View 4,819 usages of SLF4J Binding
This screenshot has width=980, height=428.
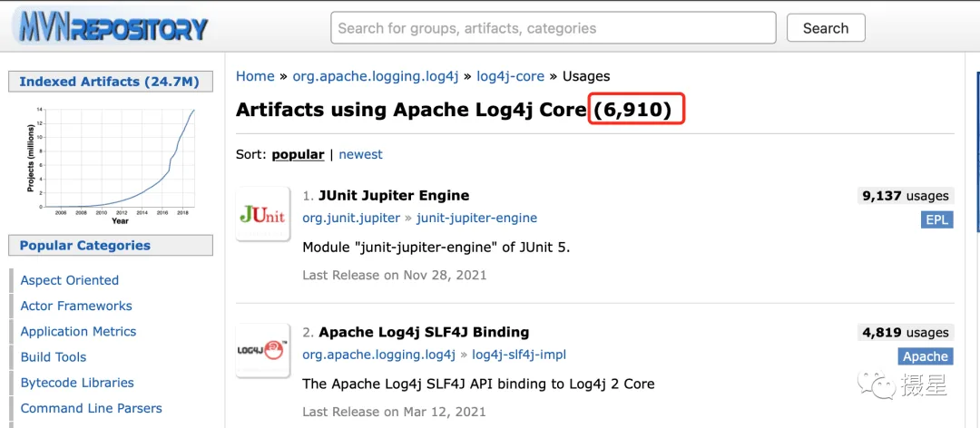(x=905, y=333)
